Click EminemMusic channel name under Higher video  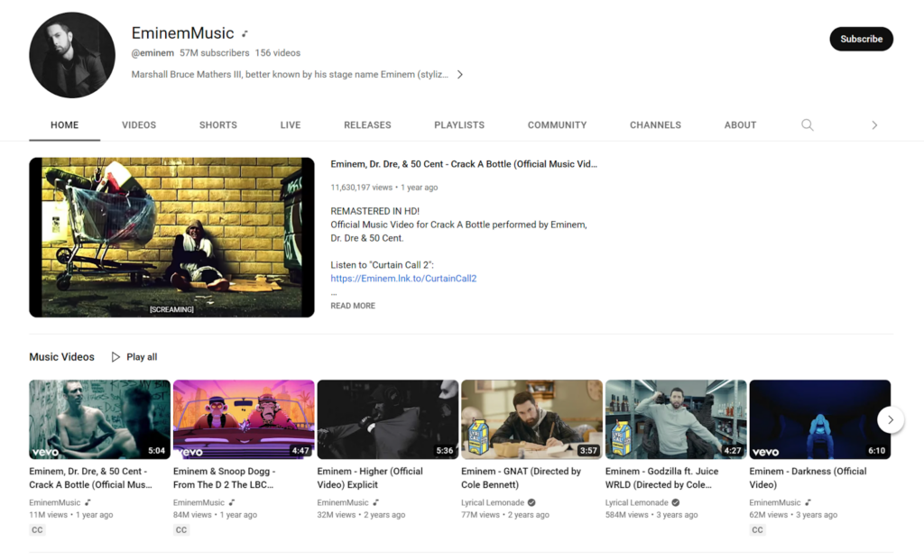(342, 502)
